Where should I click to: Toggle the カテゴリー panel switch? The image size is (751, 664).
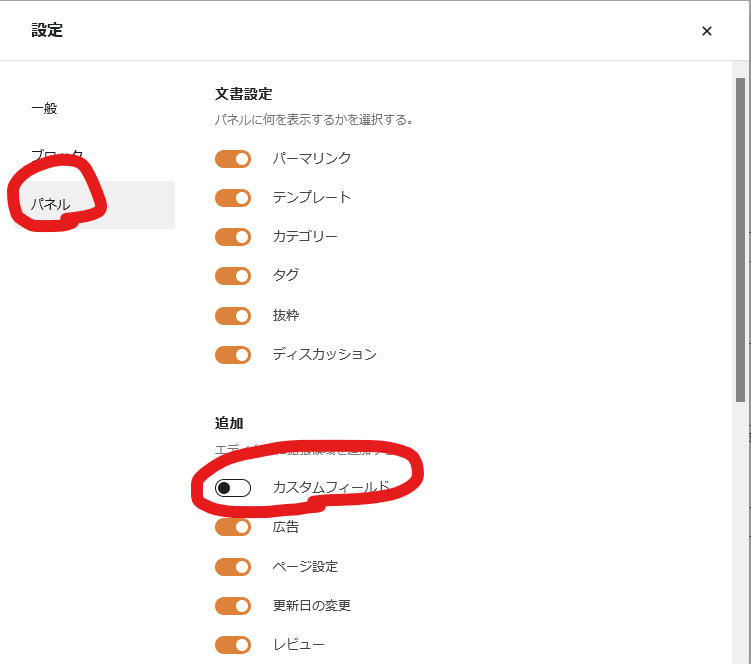tap(233, 237)
